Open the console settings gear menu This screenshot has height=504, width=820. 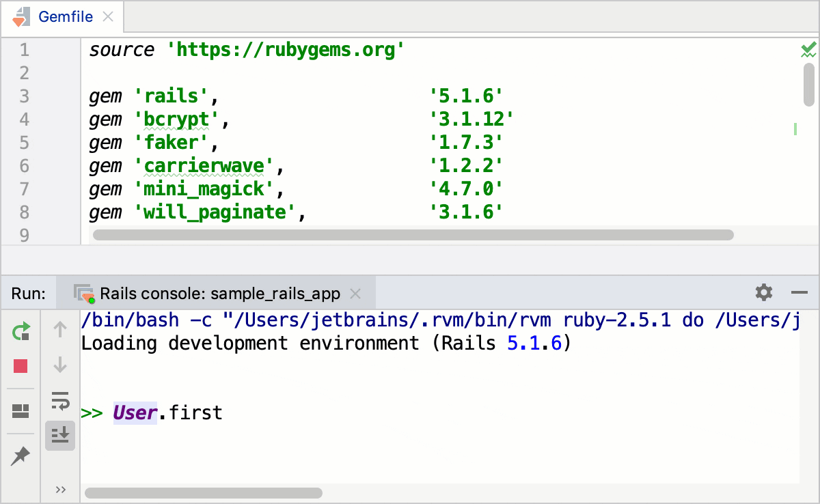pos(763,292)
